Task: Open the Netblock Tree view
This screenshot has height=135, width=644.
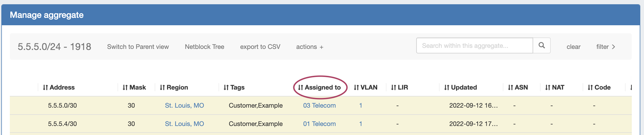Action: point(205,47)
